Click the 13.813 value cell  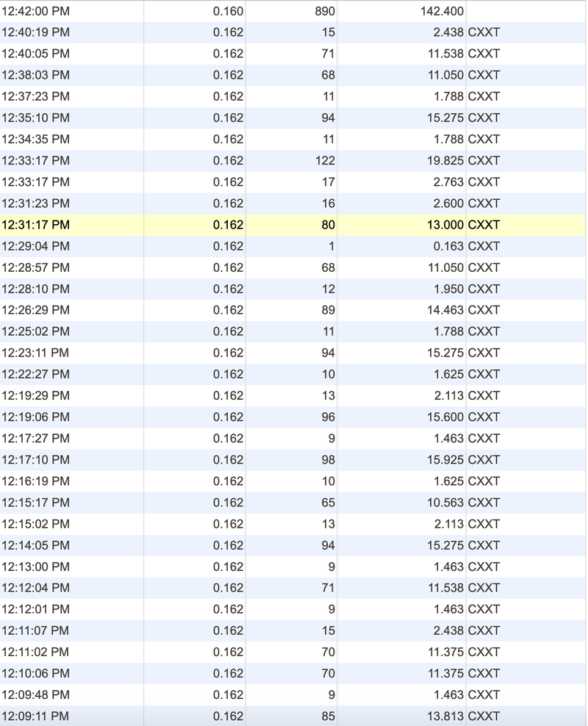(445, 715)
